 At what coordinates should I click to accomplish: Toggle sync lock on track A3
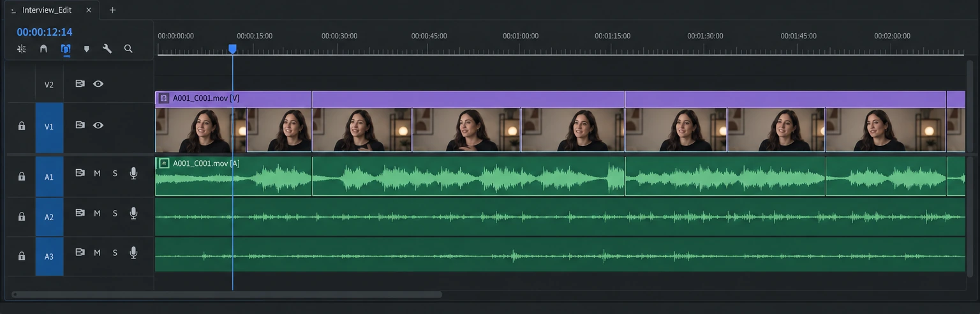[x=80, y=253]
